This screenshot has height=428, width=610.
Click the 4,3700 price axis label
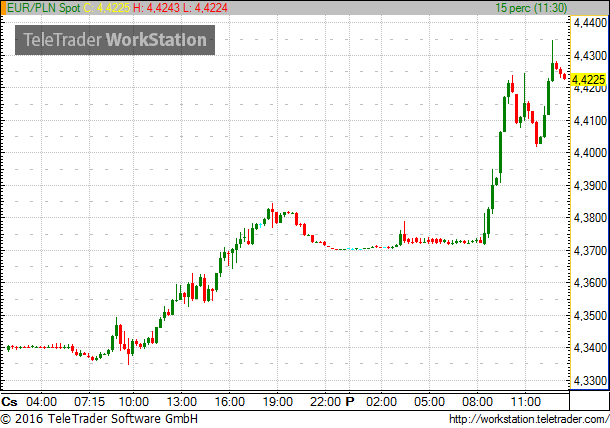(590, 251)
